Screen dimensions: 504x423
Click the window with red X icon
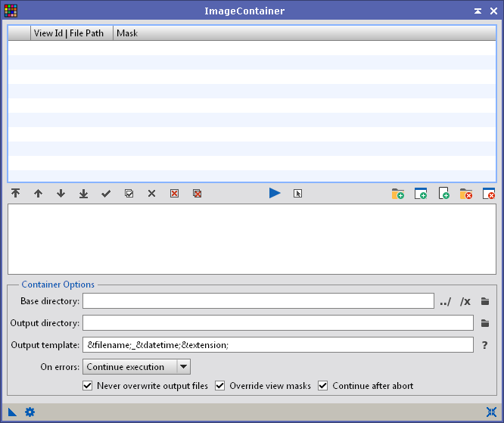(489, 194)
